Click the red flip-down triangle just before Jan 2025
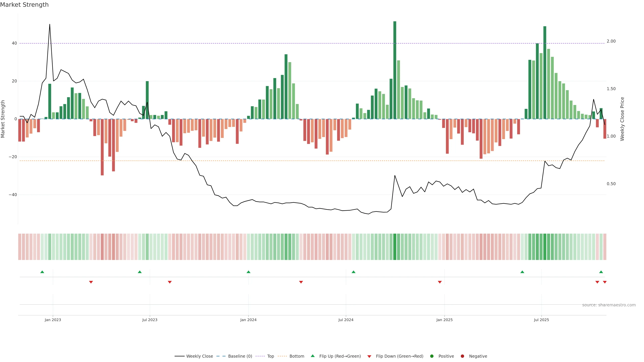The image size is (644, 362). coord(440,282)
